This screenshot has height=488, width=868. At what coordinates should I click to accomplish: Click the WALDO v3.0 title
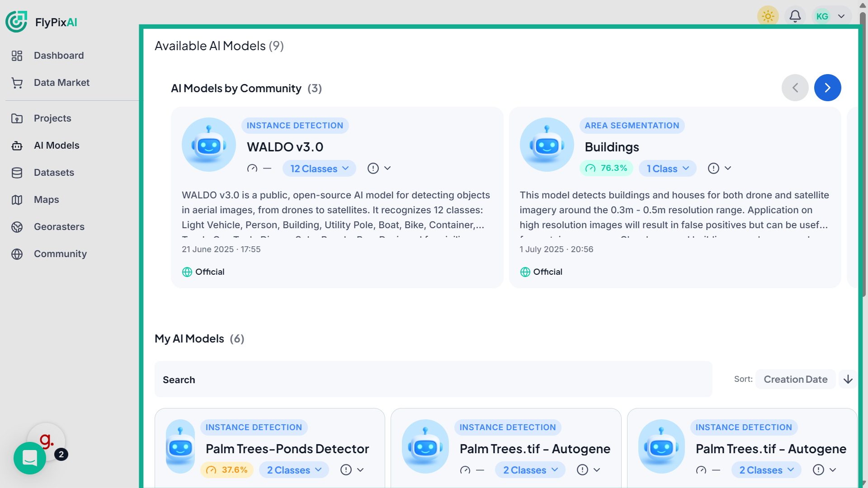(285, 147)
